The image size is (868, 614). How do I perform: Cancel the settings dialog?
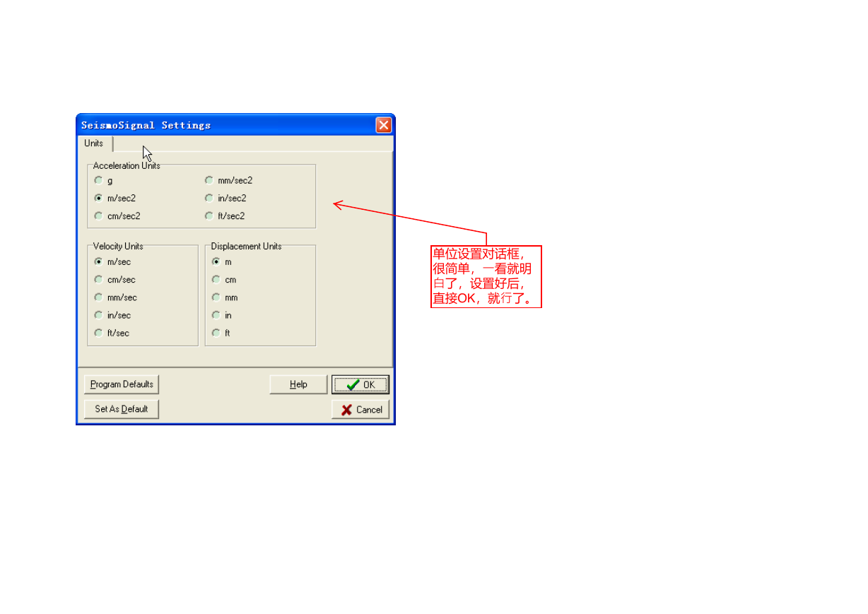360,409
